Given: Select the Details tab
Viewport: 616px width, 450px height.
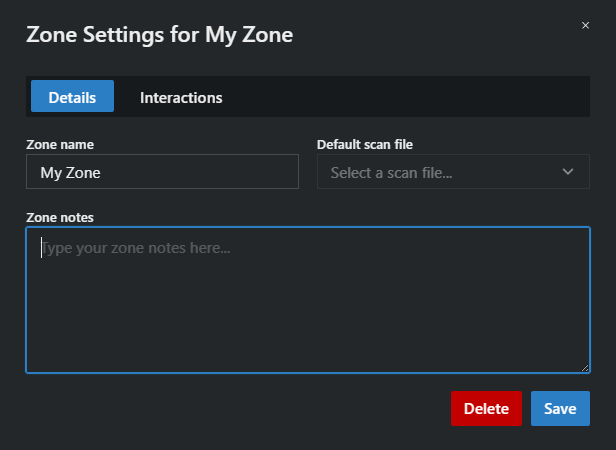Looking at the screenshot, I should [72, 97].
